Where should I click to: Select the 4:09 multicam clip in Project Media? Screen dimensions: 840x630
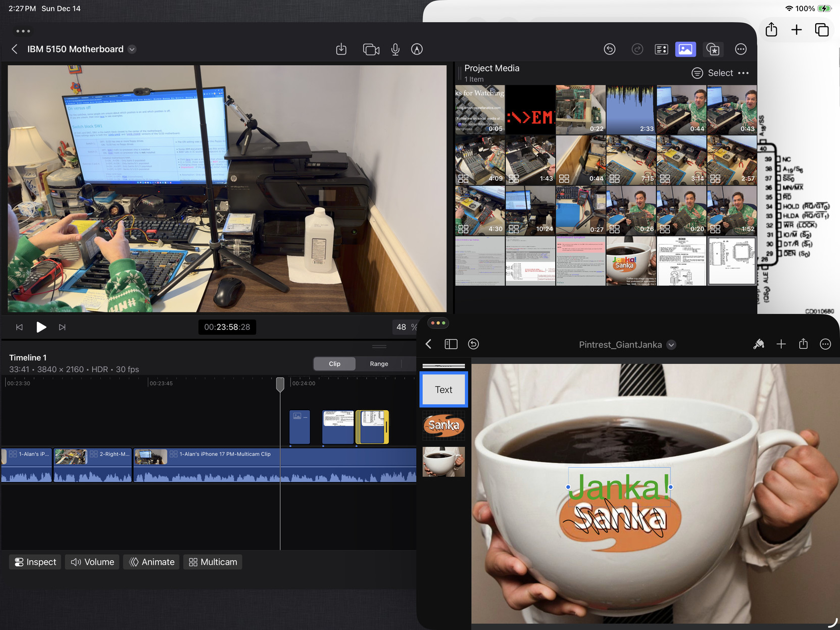pos(480,160)
